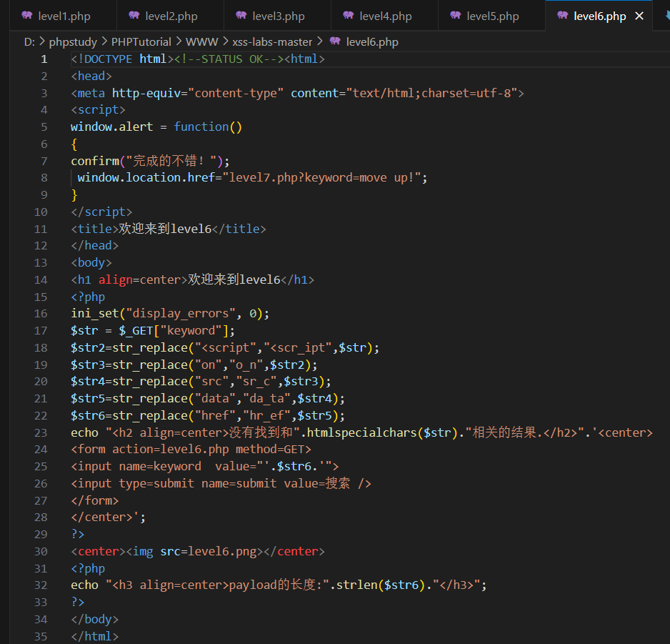Click line number 17 in the gutter
Screen dimensions: 670x644
41,330
